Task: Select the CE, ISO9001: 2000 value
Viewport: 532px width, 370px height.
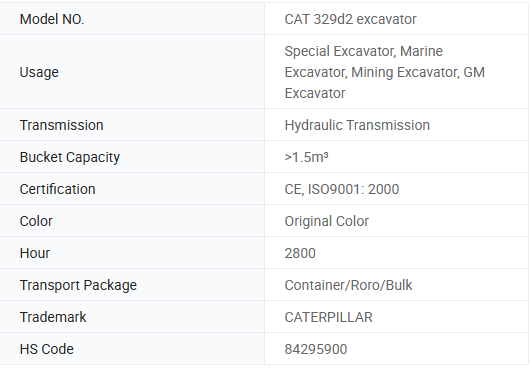Action: point(342,189)
